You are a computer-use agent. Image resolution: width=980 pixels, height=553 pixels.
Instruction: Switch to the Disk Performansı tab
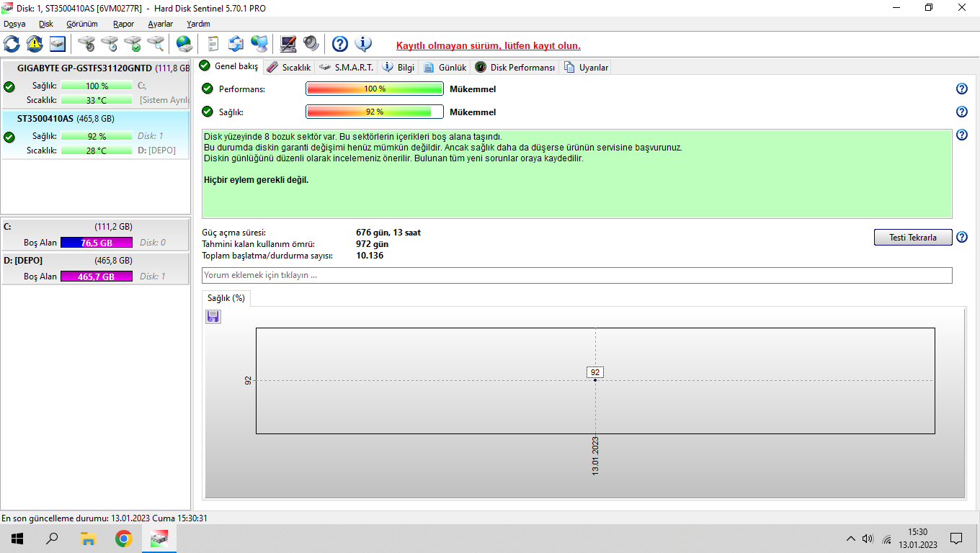tap(515, 67)
